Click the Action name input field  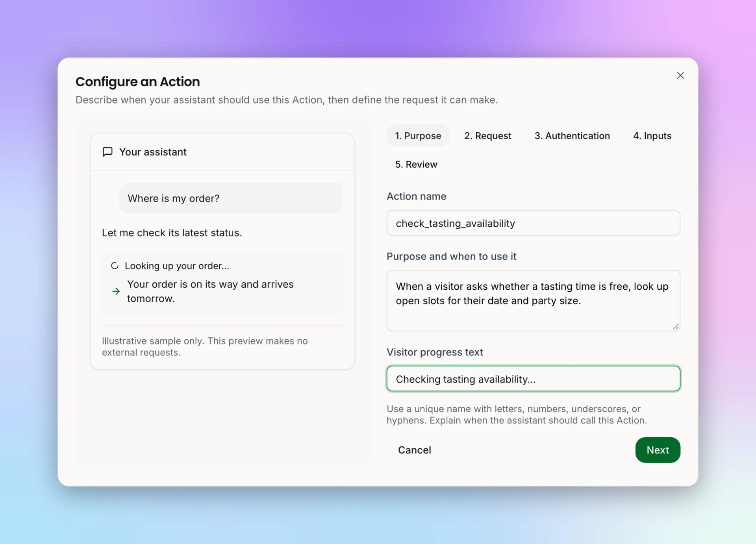533,223
